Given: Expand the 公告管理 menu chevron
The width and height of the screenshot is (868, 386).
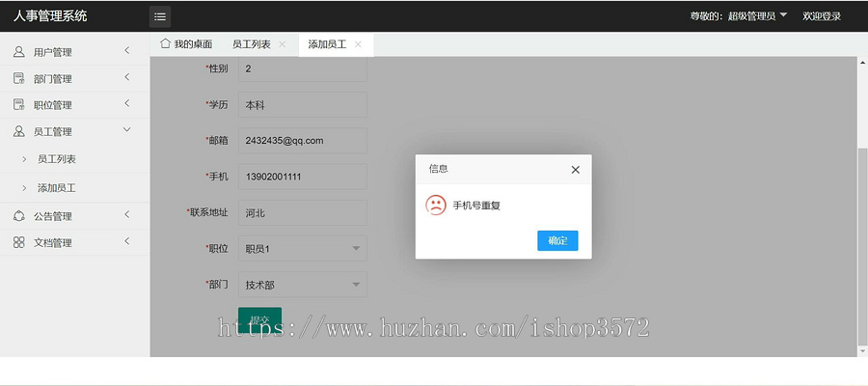Looking at the screenshot, I should point(126,214).
